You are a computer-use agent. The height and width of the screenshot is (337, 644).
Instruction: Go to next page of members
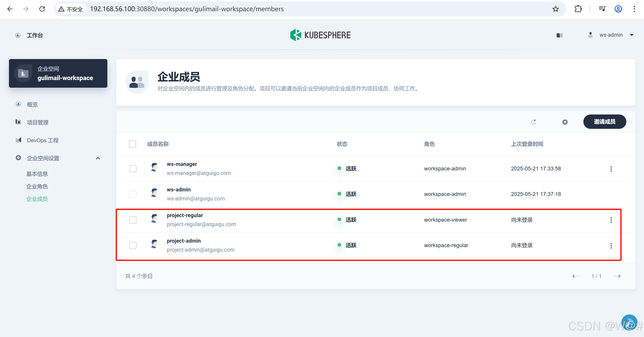(x=617, y=276)
